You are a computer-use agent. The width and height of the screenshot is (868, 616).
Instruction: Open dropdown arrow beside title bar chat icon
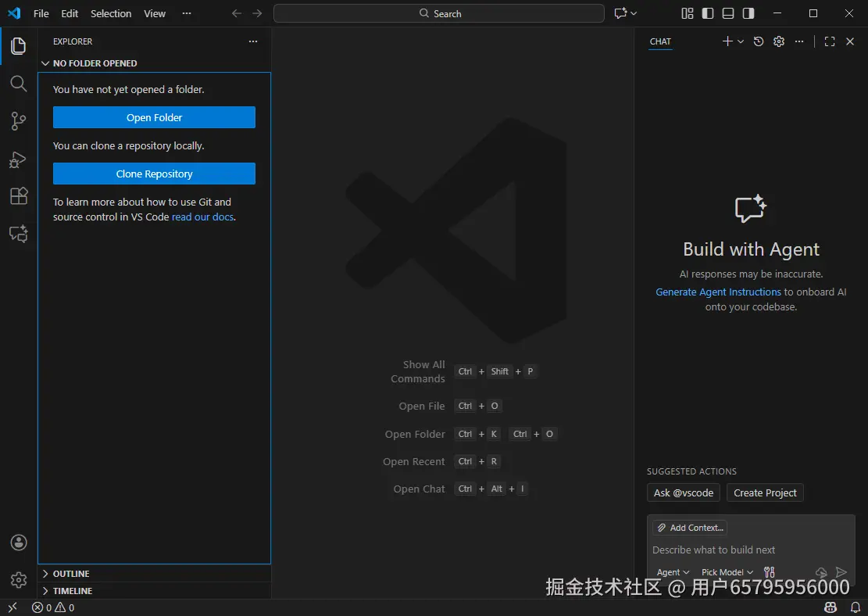[x=634, y=13]
